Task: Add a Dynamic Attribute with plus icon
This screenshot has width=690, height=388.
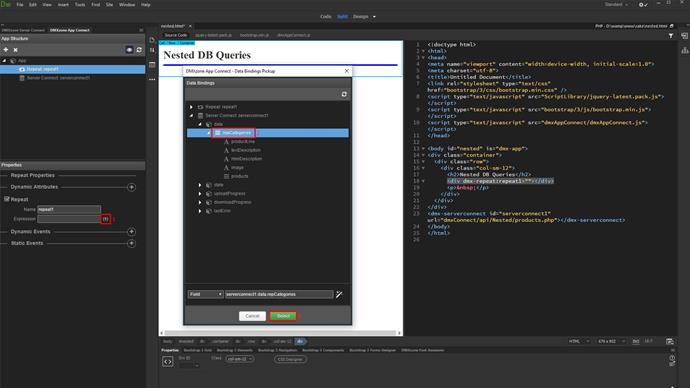Action: [131, 187]
